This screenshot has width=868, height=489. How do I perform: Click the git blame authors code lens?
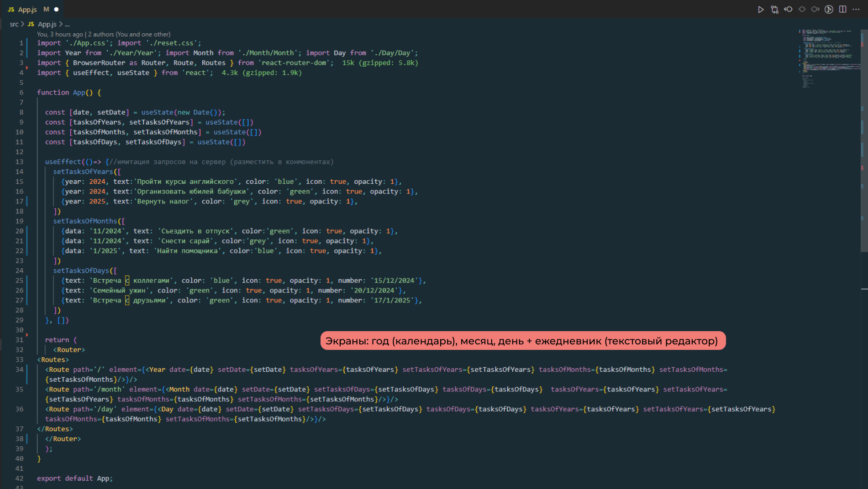104,34
